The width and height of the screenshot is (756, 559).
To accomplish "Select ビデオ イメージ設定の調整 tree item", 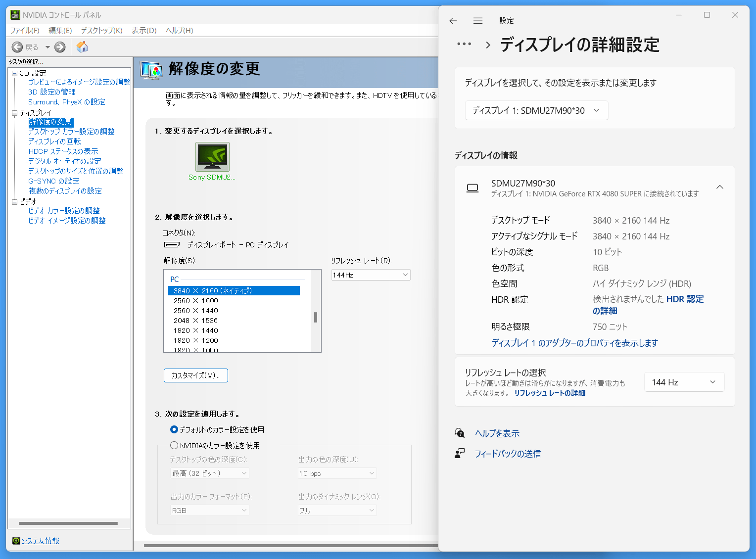I will 67,221.
